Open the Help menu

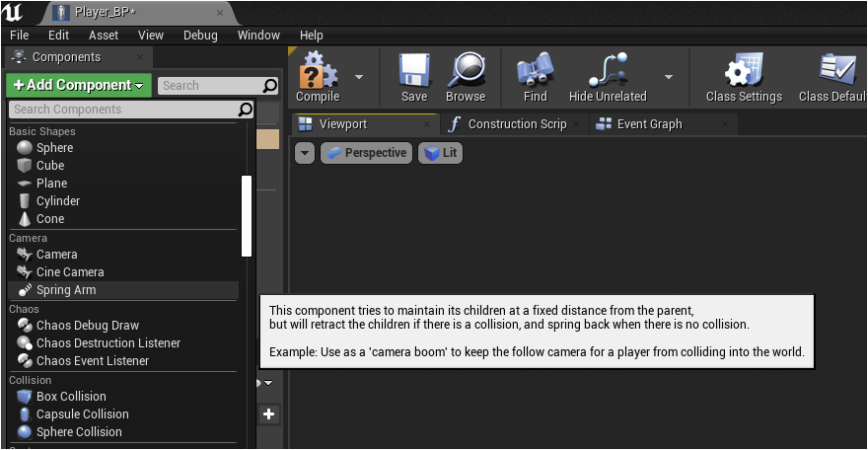[311, 36]
